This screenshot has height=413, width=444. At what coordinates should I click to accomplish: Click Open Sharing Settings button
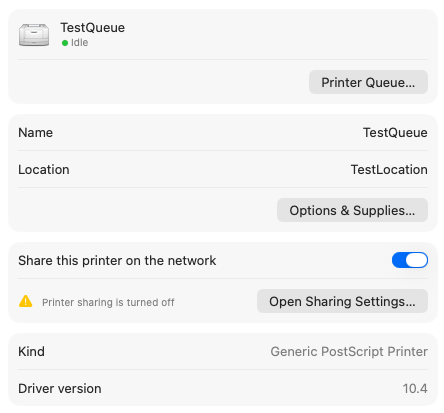342,301
